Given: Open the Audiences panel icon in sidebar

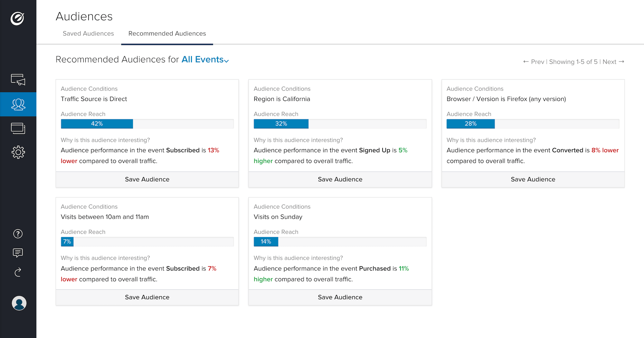Looking at the screenshot, I should [x=18, y=104].
